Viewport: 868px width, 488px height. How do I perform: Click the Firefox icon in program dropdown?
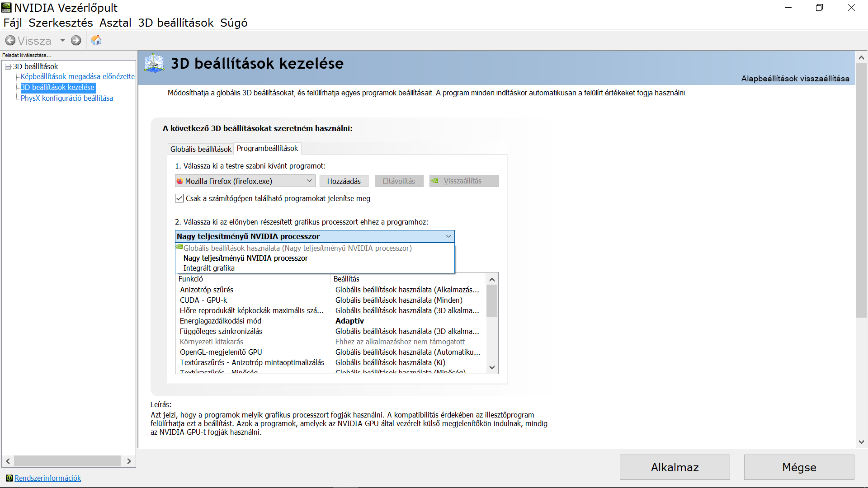click(180, 181)
